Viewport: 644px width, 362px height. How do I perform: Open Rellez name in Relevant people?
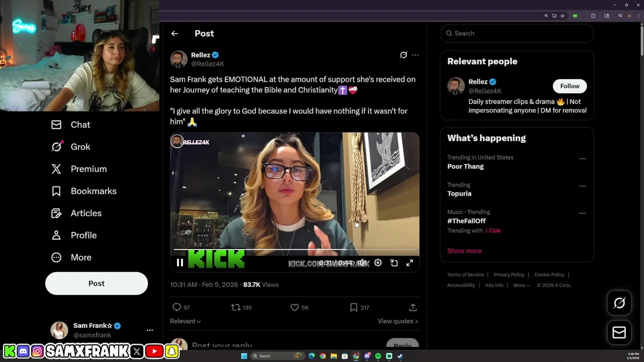click(x=478, y=82)
